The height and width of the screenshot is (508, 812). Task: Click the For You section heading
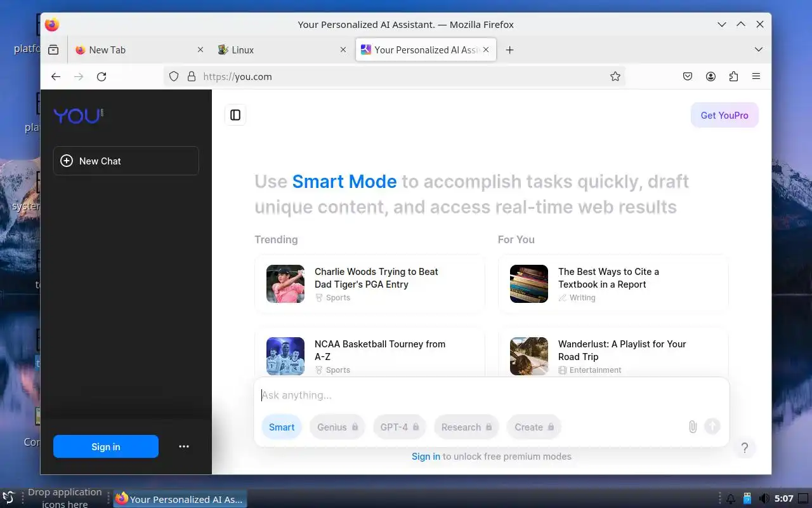[x=516, y=239]
